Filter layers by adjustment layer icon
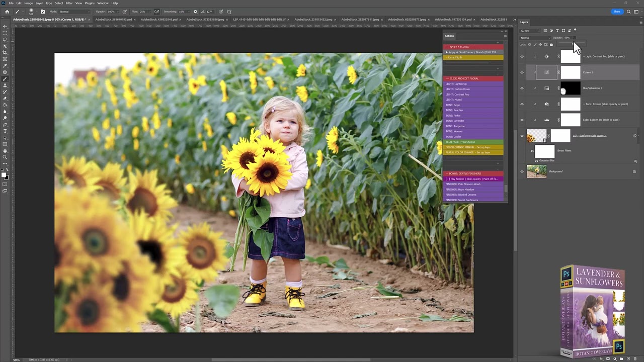The height and width of the screenshot is (362, 644). click(x=551, y=31)
